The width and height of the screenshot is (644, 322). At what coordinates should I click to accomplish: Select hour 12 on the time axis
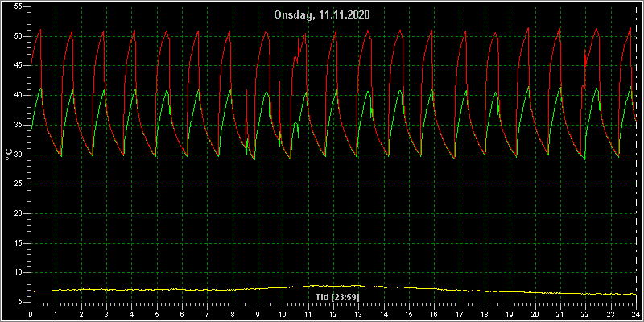click(x=333, y=313)
